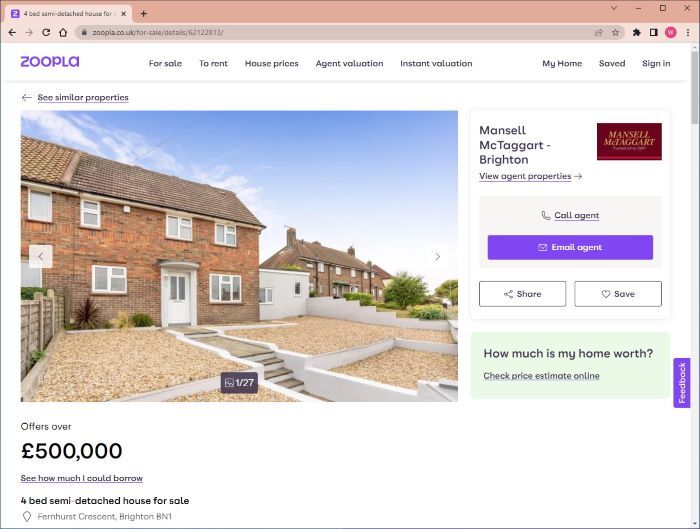700x529 pixels.
Task: Show the next property photo
Action: [x=438, y=257]
